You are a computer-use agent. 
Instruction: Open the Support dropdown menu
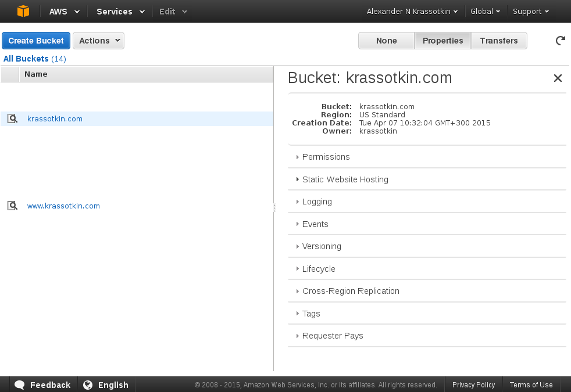[530, 11]
